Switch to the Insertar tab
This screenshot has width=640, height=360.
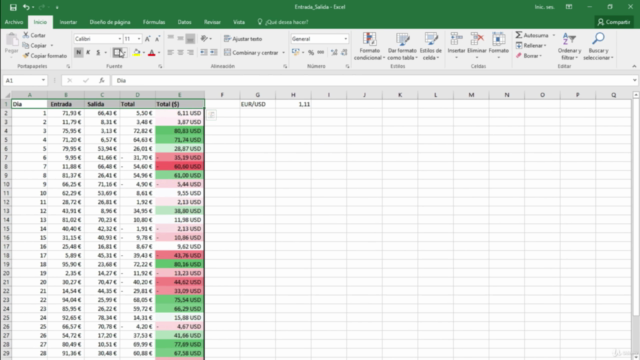point(68,22)
